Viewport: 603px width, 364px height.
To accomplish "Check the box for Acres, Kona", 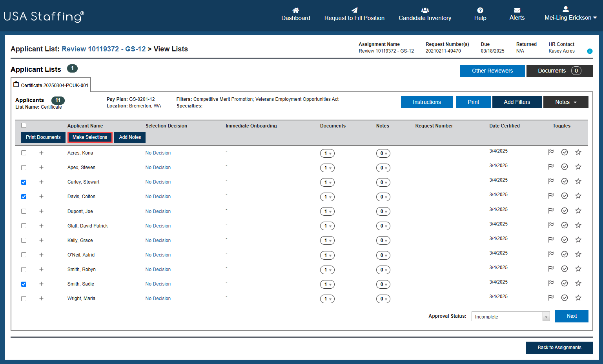I will coord(24,153).
